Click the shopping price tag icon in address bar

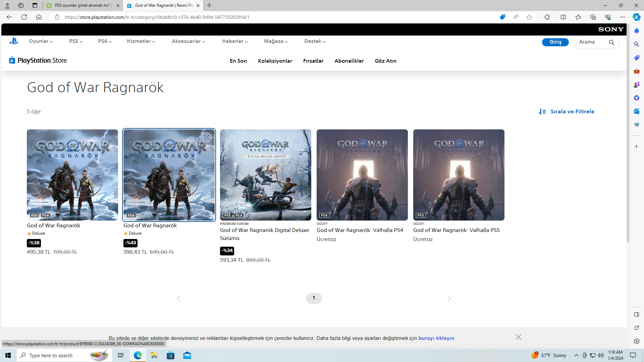[502, 17]
